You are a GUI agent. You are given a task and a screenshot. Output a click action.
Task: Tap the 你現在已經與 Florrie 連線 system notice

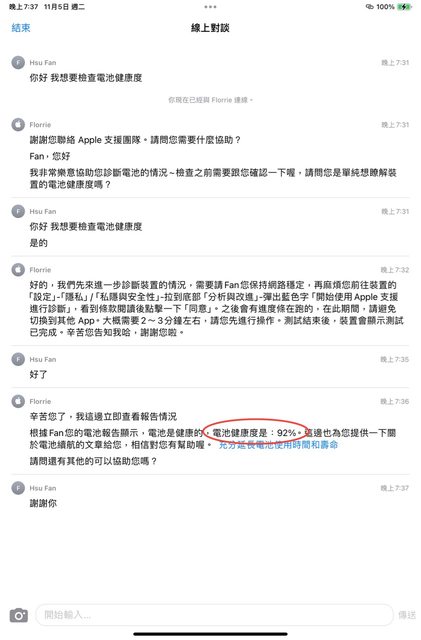pos(210,100)
